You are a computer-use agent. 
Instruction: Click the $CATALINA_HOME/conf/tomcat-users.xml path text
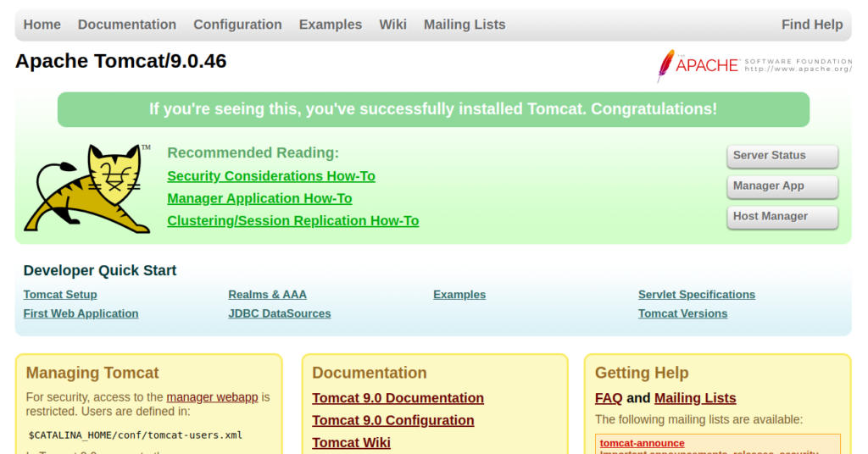[x=136, y=435]
